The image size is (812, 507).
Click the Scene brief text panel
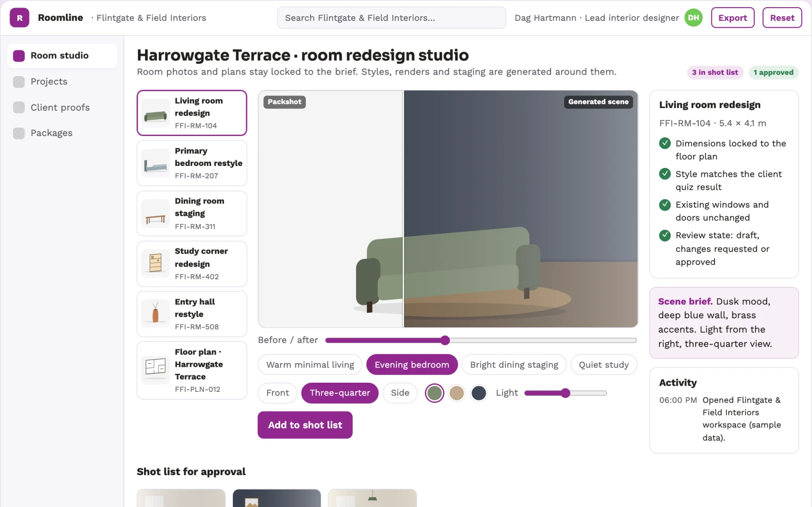(724, 323)
